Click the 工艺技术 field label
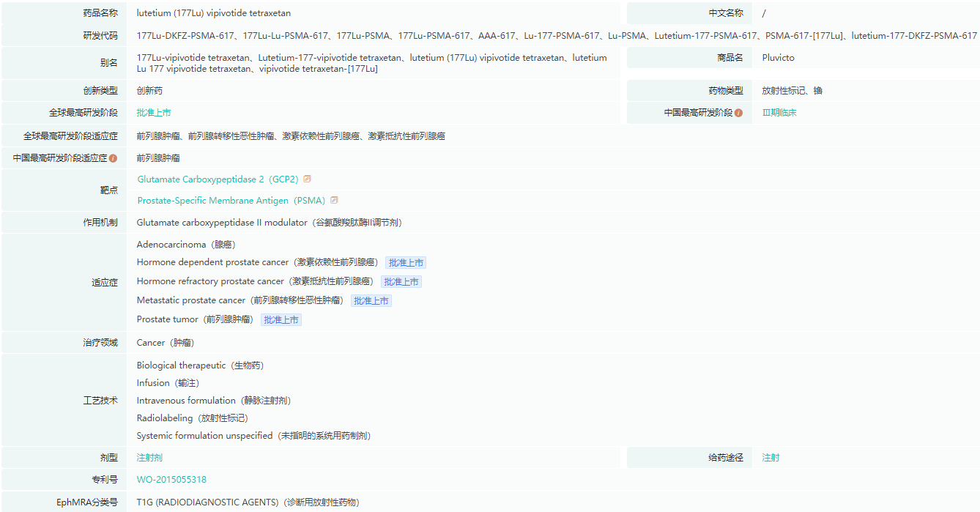This screenshot has width=980, height=512. click(x=100, y=401)
